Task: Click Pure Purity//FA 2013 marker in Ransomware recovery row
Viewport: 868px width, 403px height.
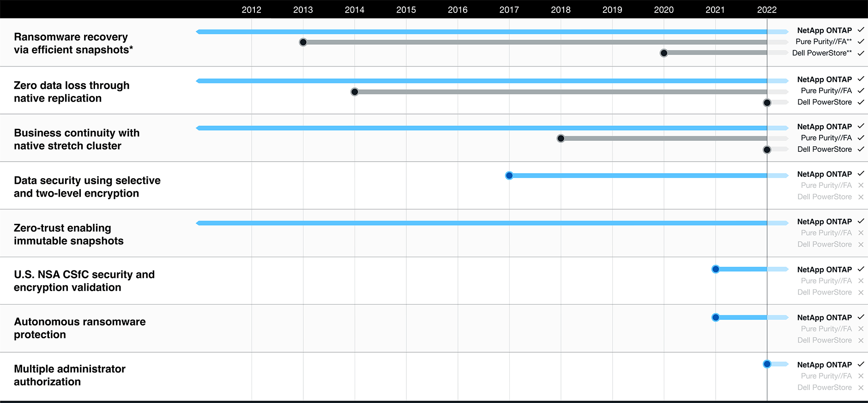Action: [303, 42]
